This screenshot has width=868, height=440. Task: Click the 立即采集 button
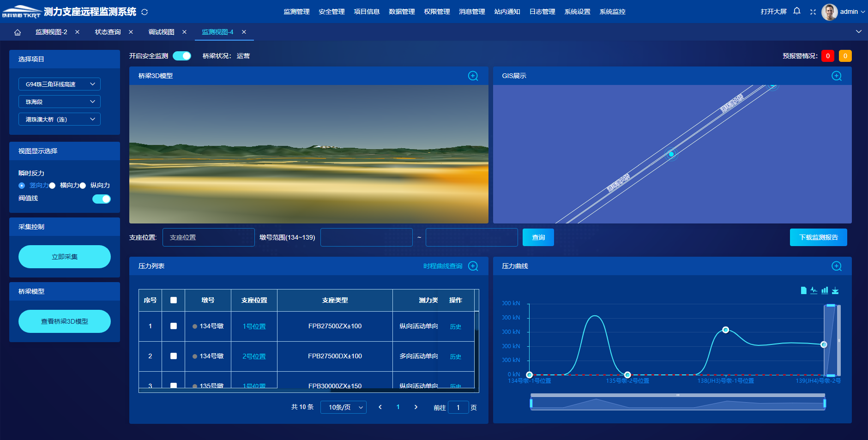(65, 257)
